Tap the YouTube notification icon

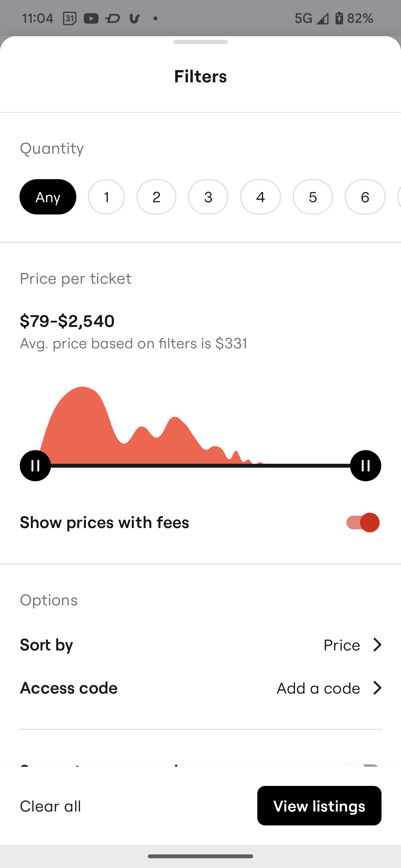click(x=91, y=18)
